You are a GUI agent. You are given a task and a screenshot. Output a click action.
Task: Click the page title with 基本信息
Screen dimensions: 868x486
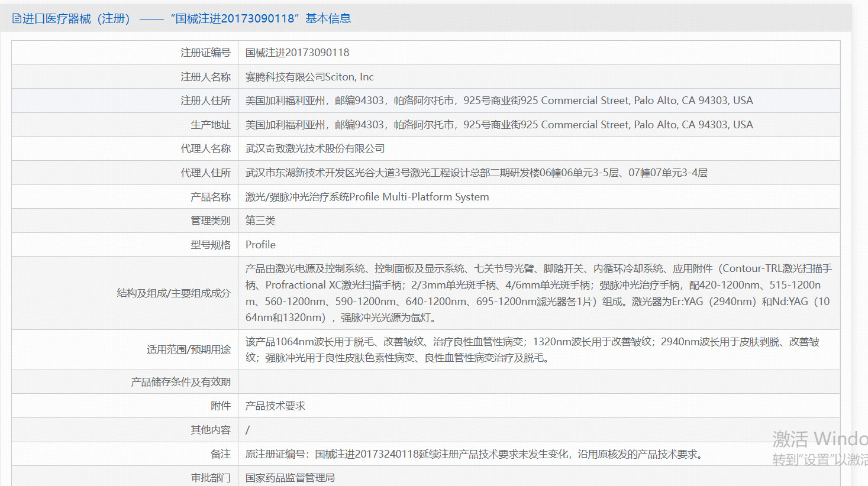click(187, 19)
